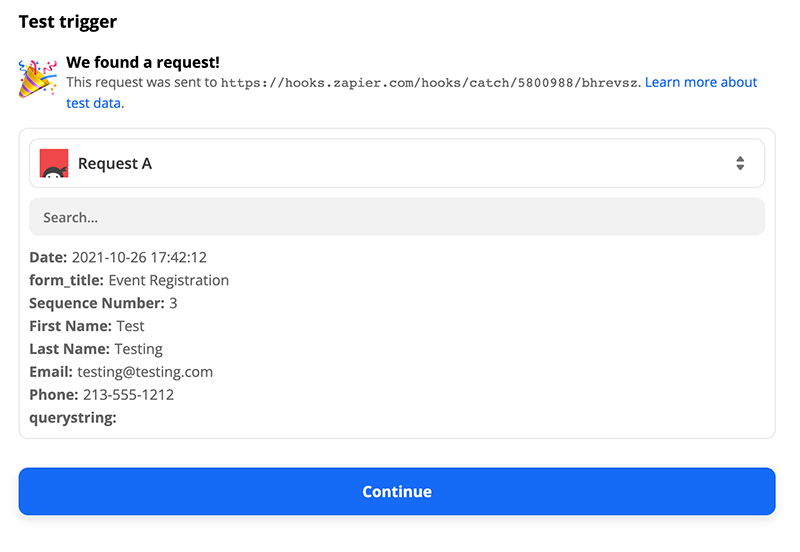Click the hooks.zapier.com webhook URL text

point(430,83)
